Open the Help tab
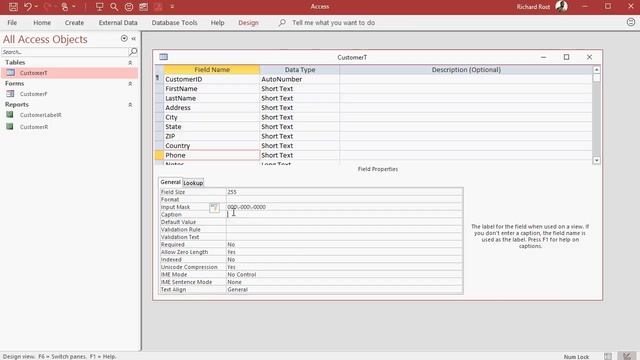Image resolution: width=640 pixels, height=360 pixels. [218, 23]
